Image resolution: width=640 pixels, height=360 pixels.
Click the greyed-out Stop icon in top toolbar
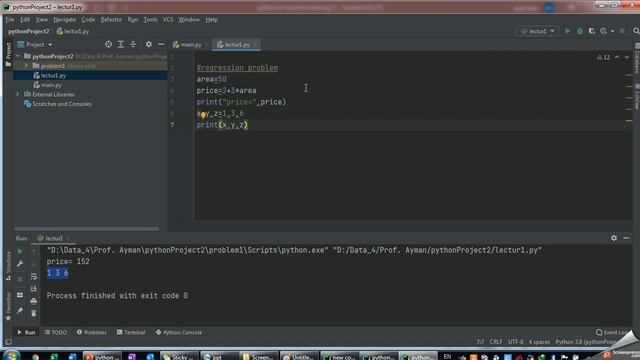(x=622, y=31)
